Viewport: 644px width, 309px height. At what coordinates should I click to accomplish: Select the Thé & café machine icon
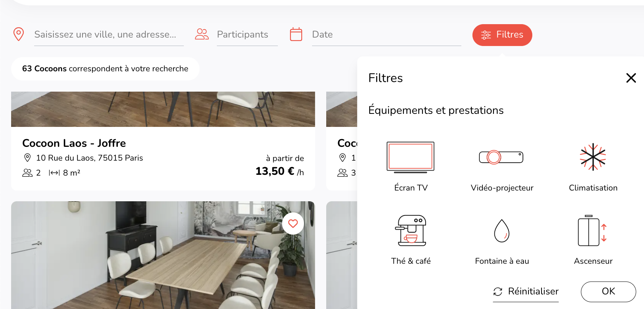pyautogui.click(x=411, y=230)
